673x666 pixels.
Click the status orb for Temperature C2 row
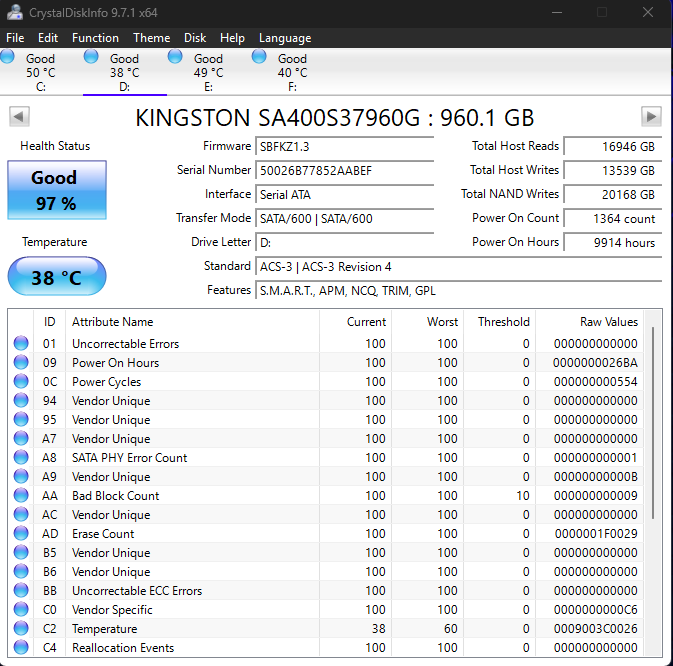21,628
